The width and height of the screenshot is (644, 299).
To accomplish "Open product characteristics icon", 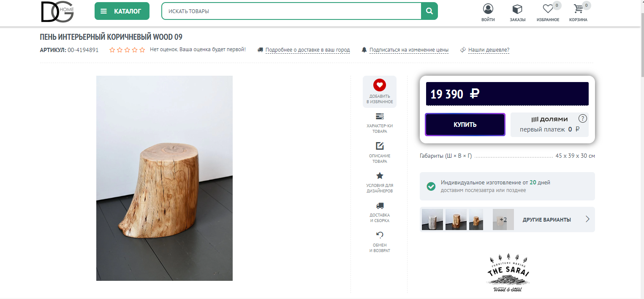I will coord(380,116).
